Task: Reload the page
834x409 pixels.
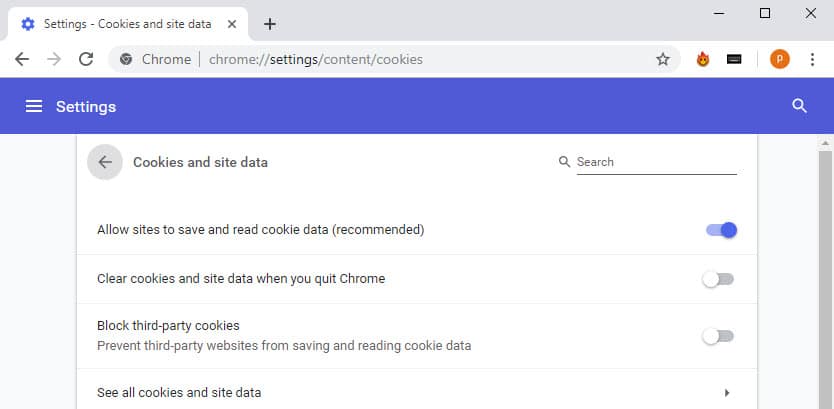Action: click(x=86, y=59)
